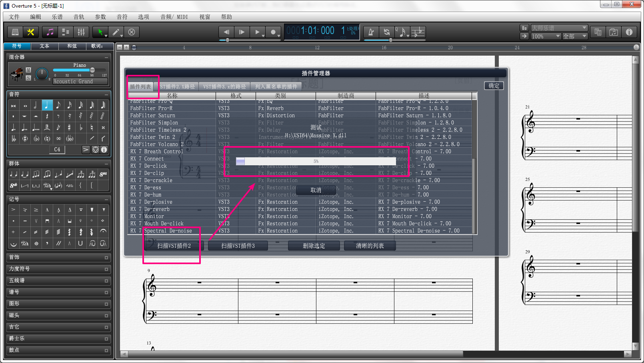Screen dimensions: 644x363
Task: Click 扫描VST插件2 button
Action: (174, 246)
